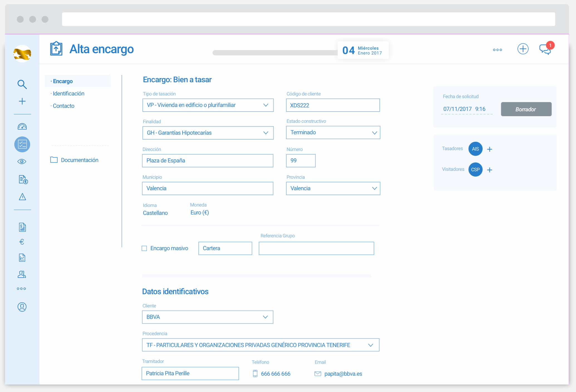Click the circled plus icon in header
Viewport: 576px width, 392px height.
tap(523, 49)
